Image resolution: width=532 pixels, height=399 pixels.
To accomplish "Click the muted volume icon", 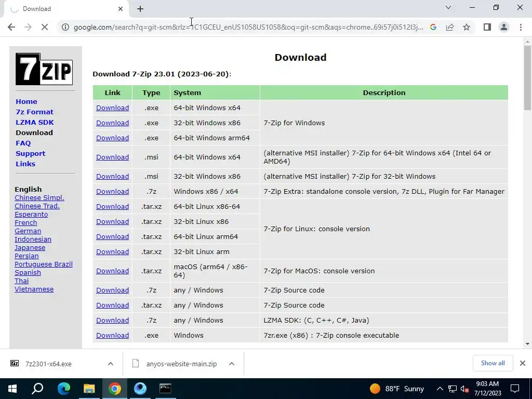I will click(x=464, y=389).
